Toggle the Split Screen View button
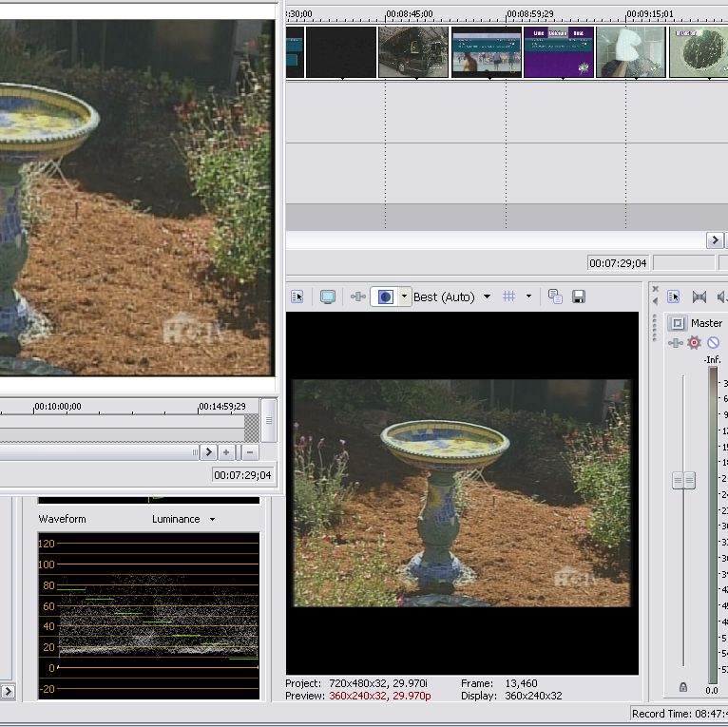The height and width of the screenshot is (727, 728). point(385,297)
